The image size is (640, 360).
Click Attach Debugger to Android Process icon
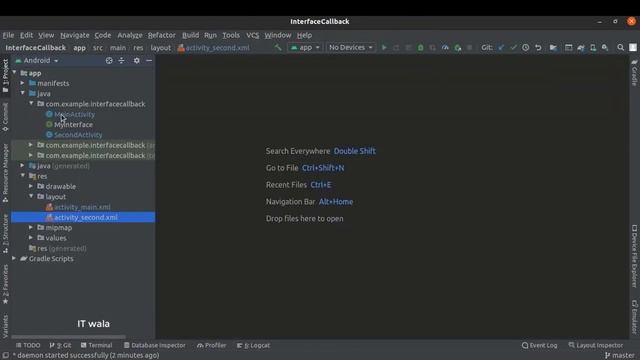458,48
